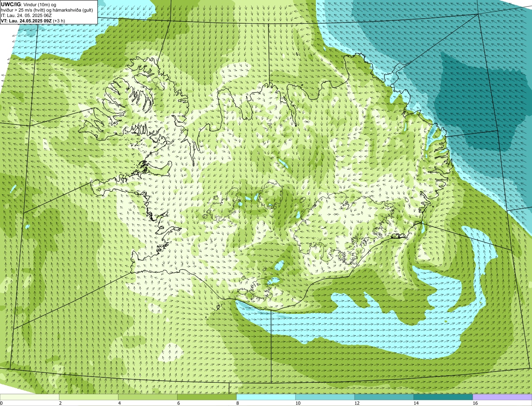Click the 4–6 m/s green legend swatch
532x406 pixels.
click(x=148, y=397)
